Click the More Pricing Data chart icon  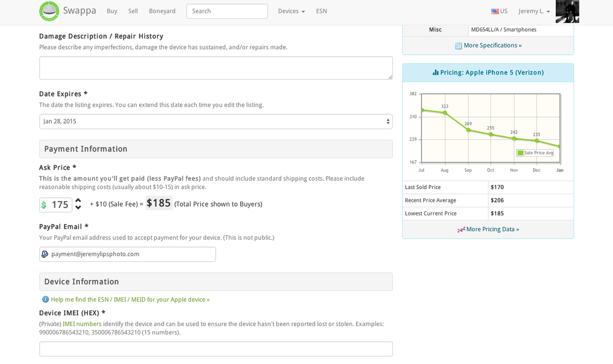coord(461,230)
